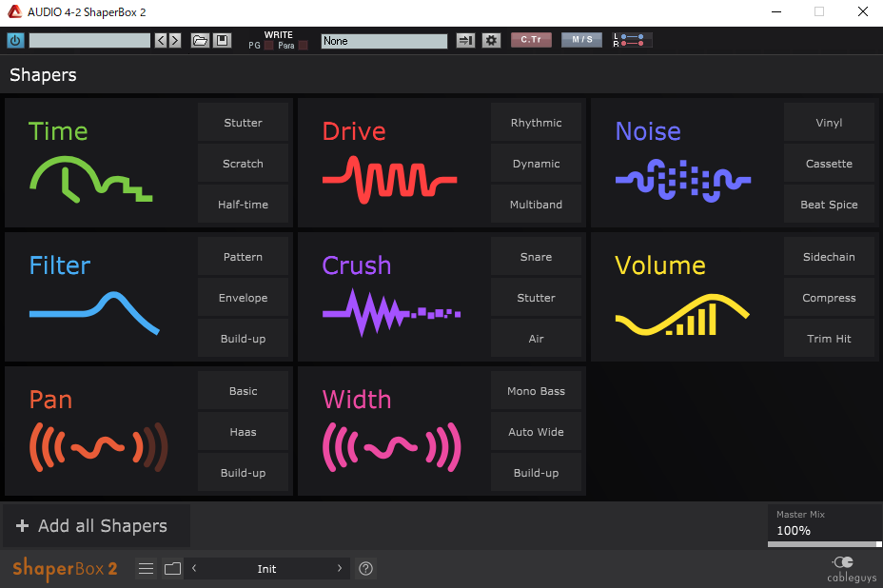This screenshot has height=588, width=883.
Task: Click the cableguys logo
Action: point(852,569)
